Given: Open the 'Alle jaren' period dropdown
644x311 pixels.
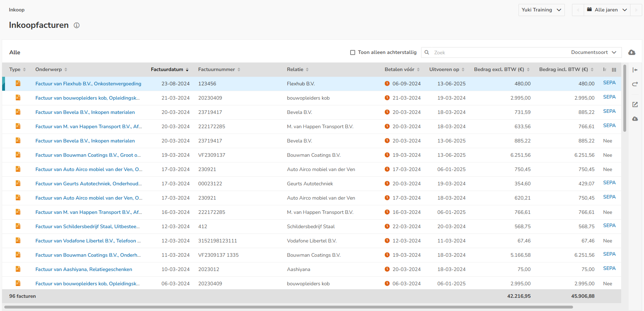Looking at the screenshot, I should pyautogui.click(x=607, y=10).
